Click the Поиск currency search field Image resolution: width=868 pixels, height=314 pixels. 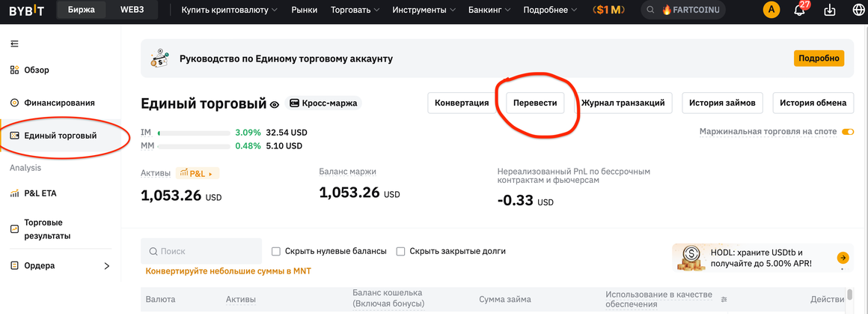click(x=201, y=251)
